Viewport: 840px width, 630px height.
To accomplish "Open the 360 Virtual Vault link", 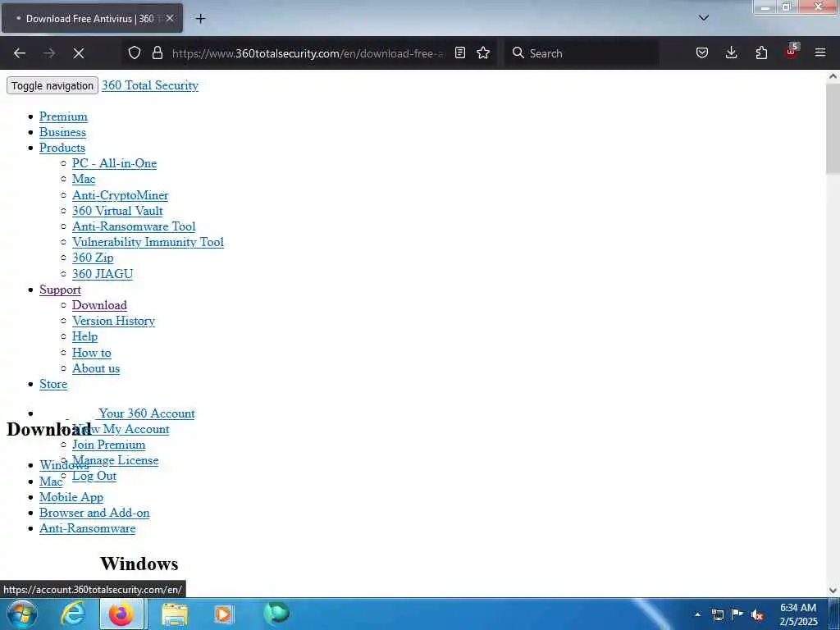I will [117, 211].
